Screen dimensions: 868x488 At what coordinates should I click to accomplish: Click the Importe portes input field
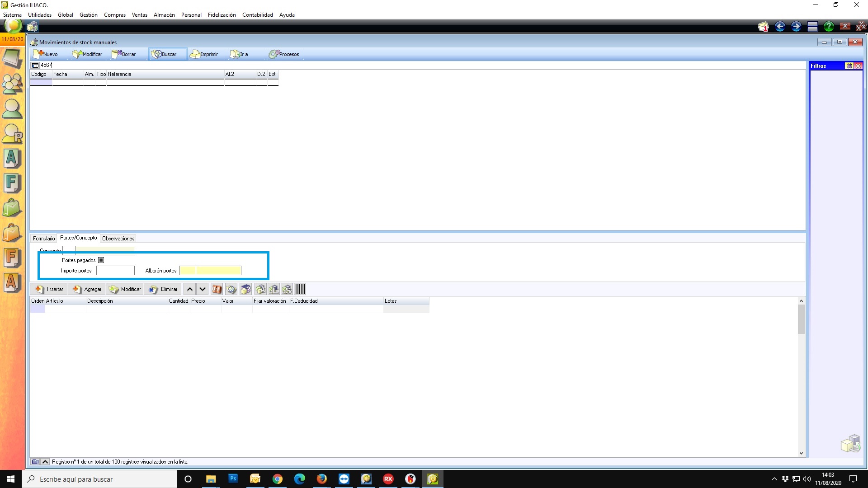115,271
